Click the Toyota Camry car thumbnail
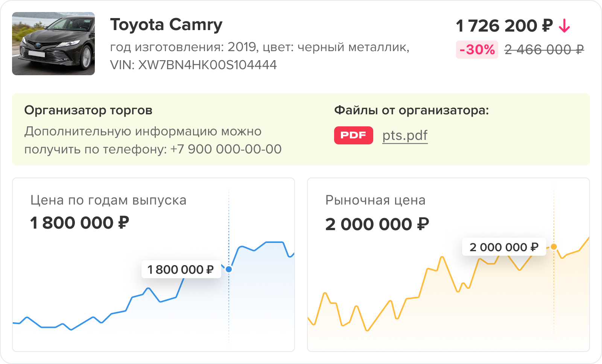This screenshot has height=364, width=602. coord(53,44)
